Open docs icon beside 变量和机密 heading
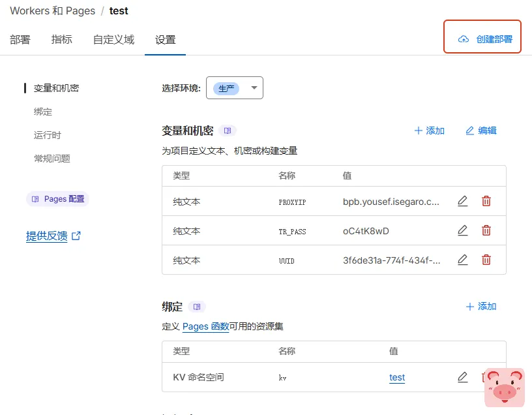The height and width of the screenshot is (415, 532). click(228, 131)
